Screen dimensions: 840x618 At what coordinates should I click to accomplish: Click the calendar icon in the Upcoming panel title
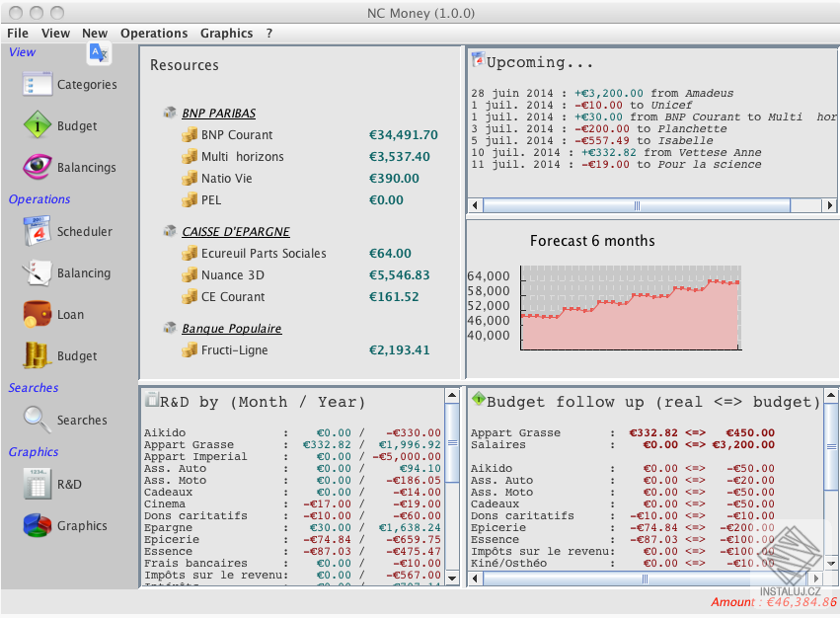(x=478, y=59)
